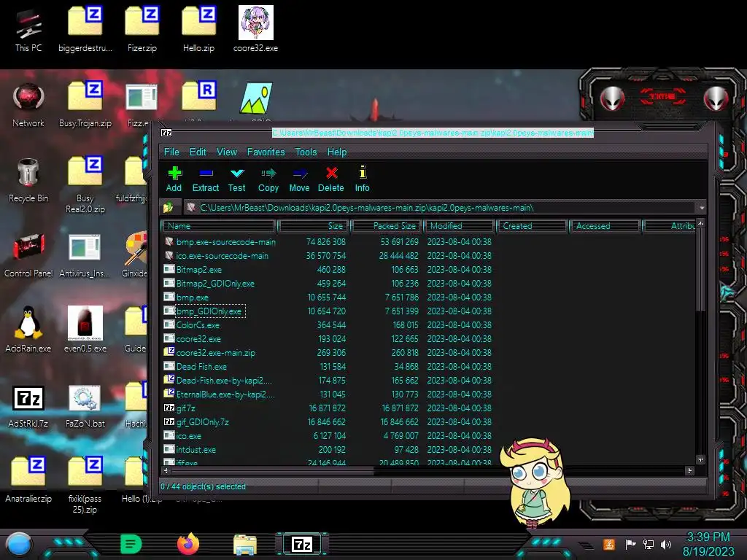Sort by Accessed column header
This screenshot has height=560, width=747.
605,226
